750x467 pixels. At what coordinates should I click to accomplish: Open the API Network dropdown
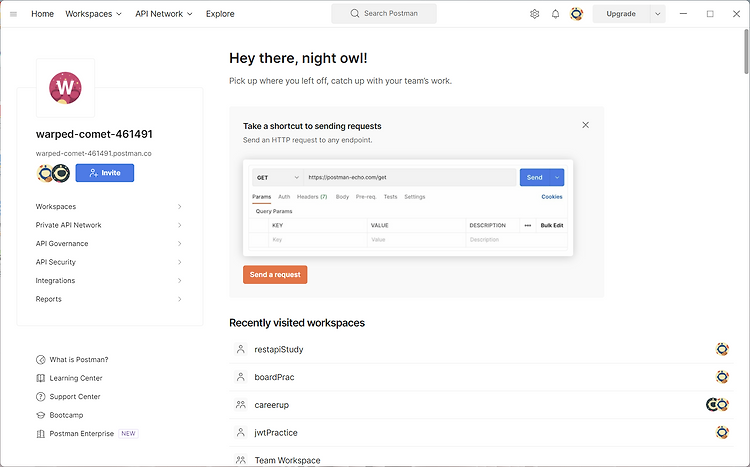[x=164, y=14]
